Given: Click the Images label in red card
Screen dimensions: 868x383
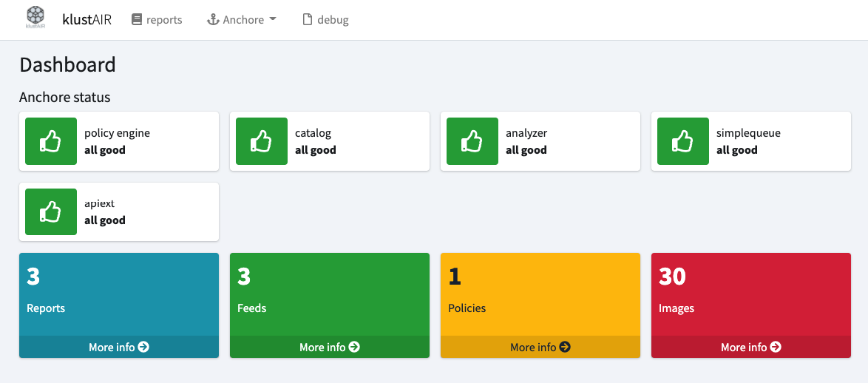Looking at the screenshot, I should click(x=677, y=308).
